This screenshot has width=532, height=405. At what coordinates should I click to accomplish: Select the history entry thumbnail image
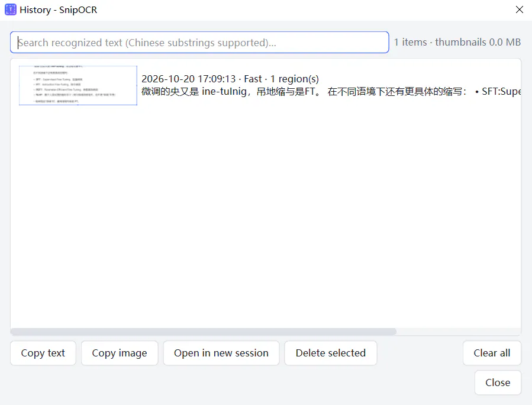78,85
